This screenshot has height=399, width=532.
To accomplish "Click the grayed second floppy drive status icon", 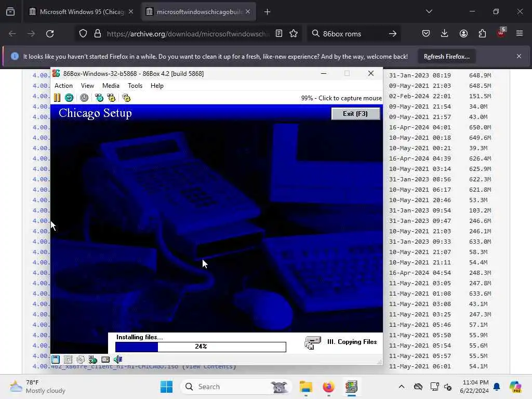I will point(68,360).
